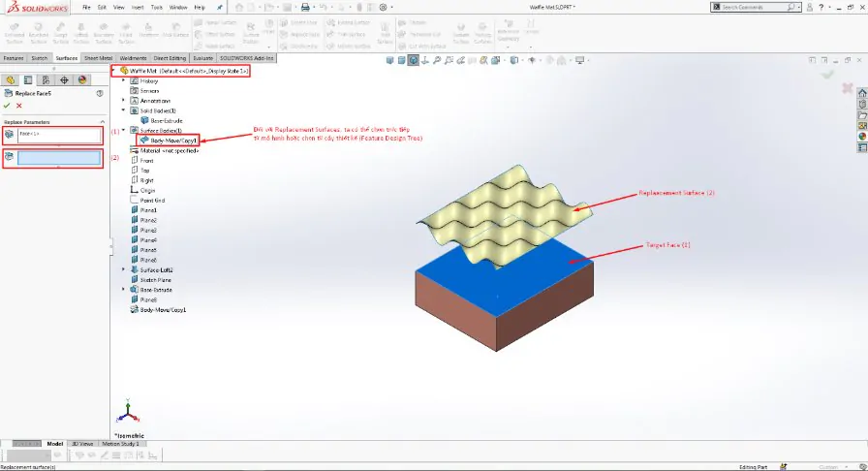Screen dimensions: 868x471
Task: Accept Replace Face with green checkmark
Action: pos(7,106)
